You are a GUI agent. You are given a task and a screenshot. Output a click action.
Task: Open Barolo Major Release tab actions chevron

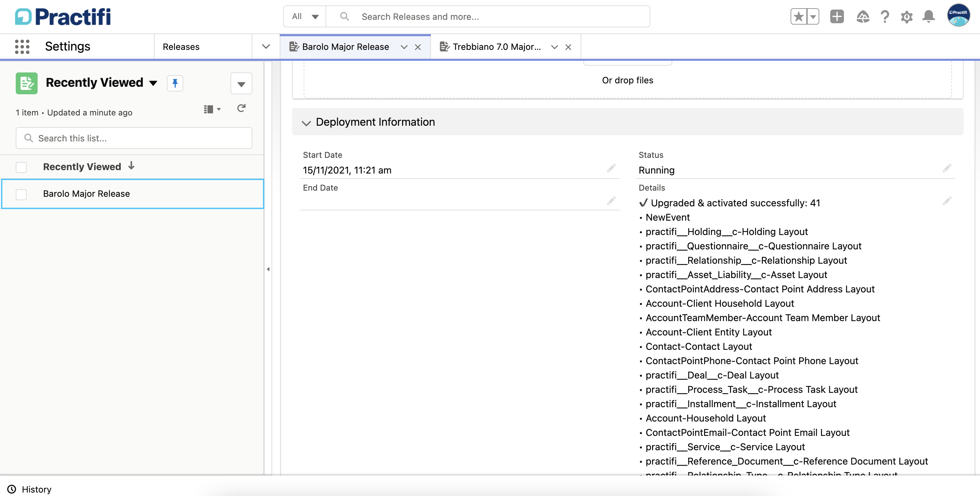click(404, 47)
